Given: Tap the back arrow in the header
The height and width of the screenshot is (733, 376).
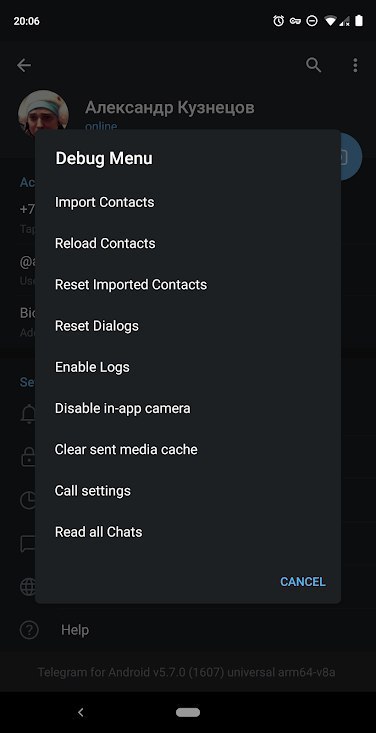Looking at the screenshot, I should click(x=24, y=65).
